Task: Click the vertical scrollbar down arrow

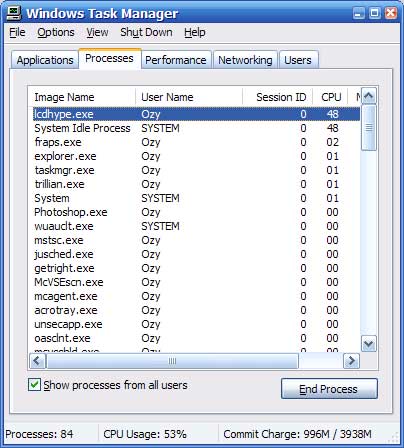Action: (x=369, y=343)
